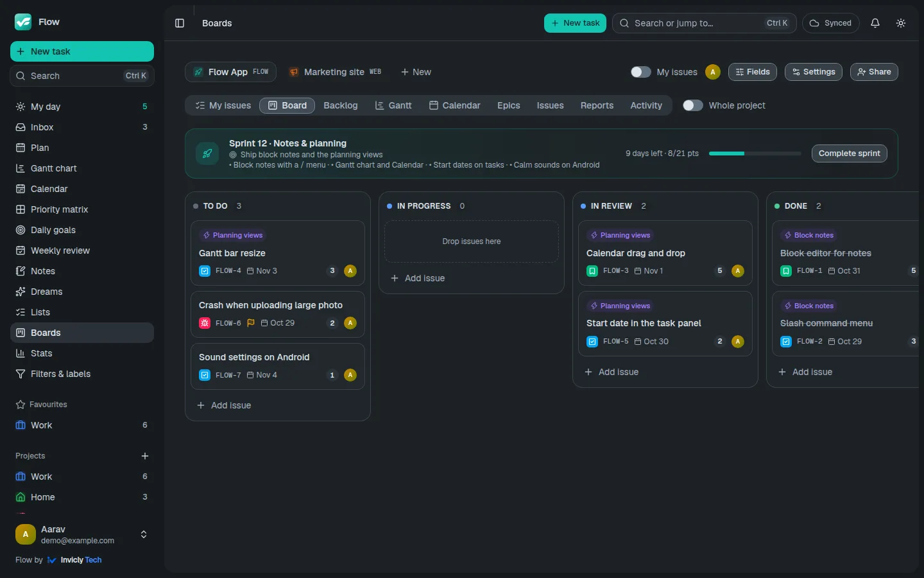Image resolution: width=924 pixels, height=578 pixels.
Task: Open My day in sidebar
Action: pos(82,107)
